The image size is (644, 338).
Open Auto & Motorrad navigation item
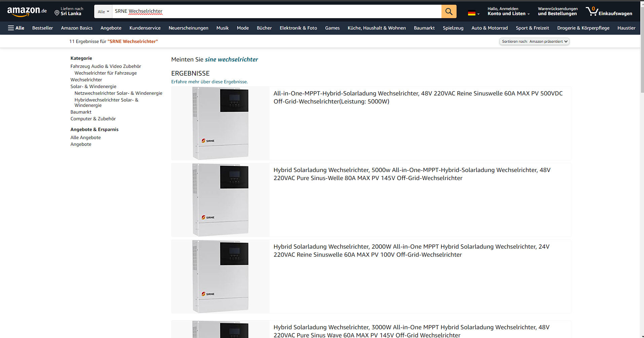(x=490, y=28)
